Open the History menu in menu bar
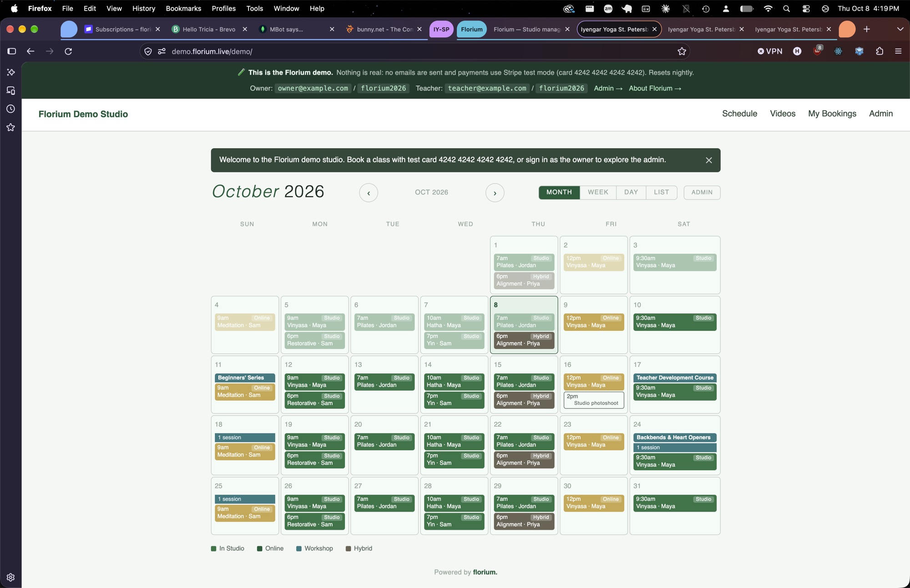 coord(144,9)
